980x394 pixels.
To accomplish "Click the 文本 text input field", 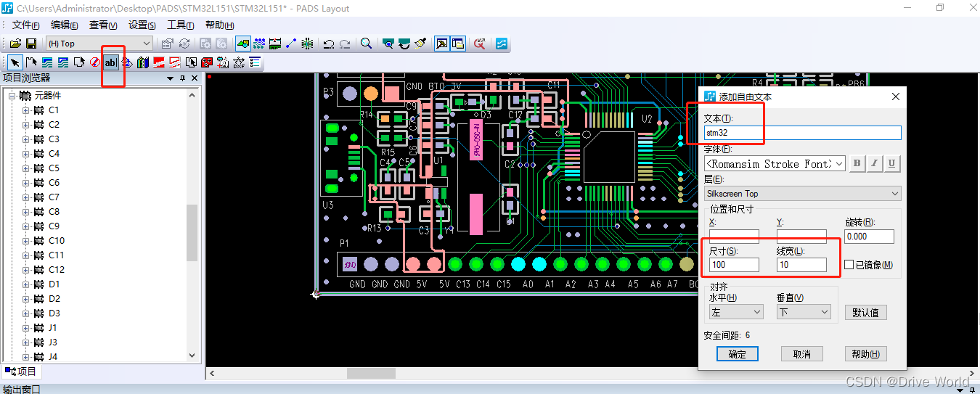I will 802,133.
